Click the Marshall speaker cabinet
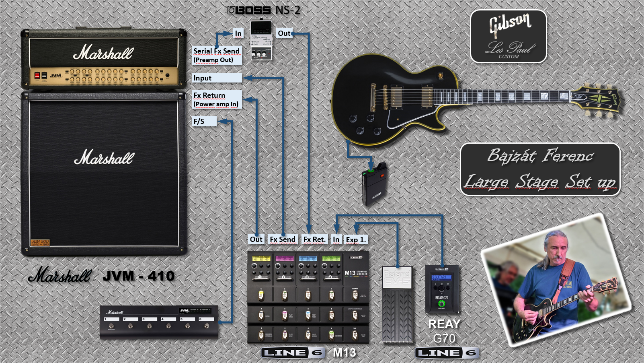The width and height of the screenshot is (644, 363). coord(104,173)
